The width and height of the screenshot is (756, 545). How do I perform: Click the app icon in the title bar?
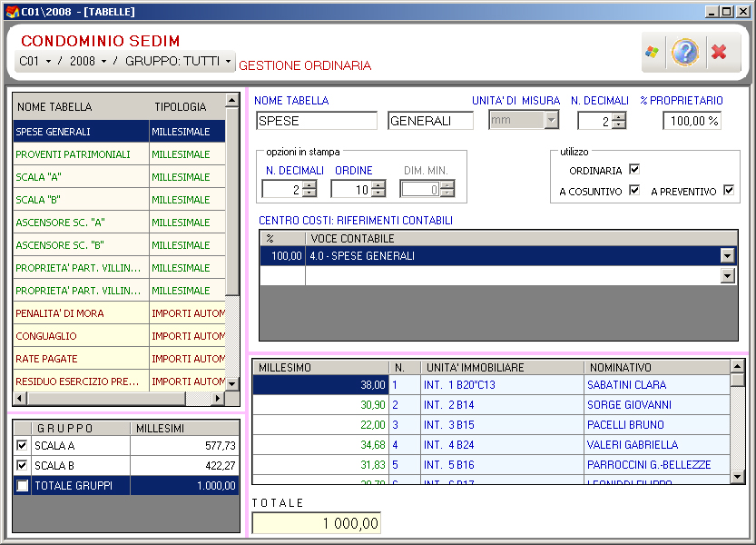click(12, 11)
